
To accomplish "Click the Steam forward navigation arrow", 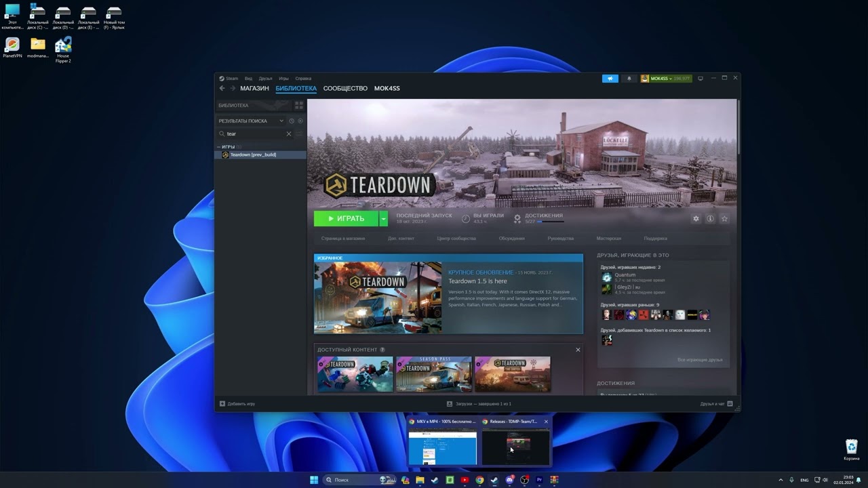I will pos(233,88).
